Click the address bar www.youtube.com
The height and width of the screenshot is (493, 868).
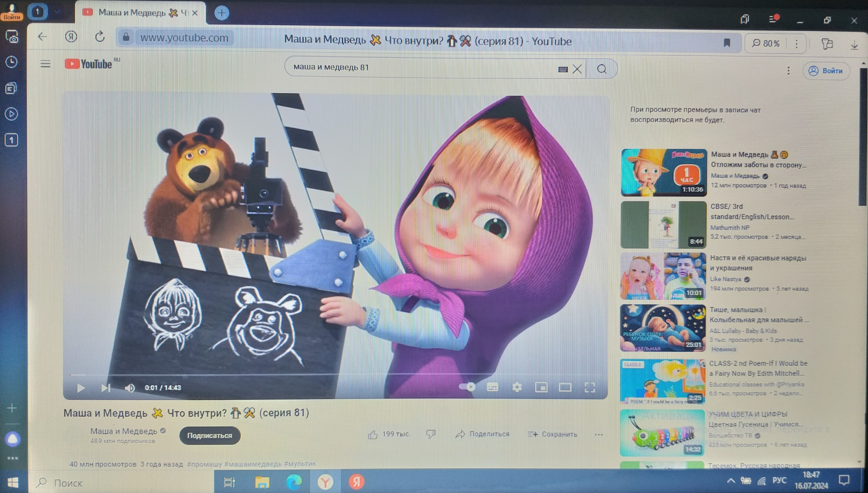click(x=184, y=38)
